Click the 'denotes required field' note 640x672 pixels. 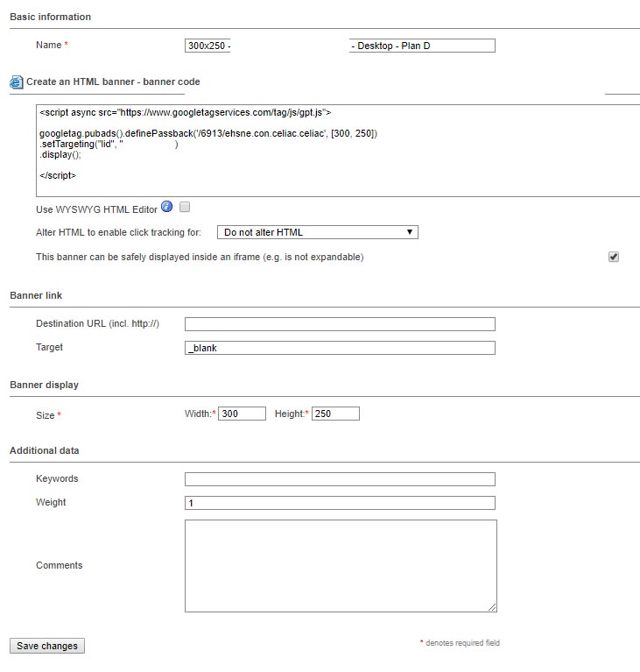[x=462, y=643]
